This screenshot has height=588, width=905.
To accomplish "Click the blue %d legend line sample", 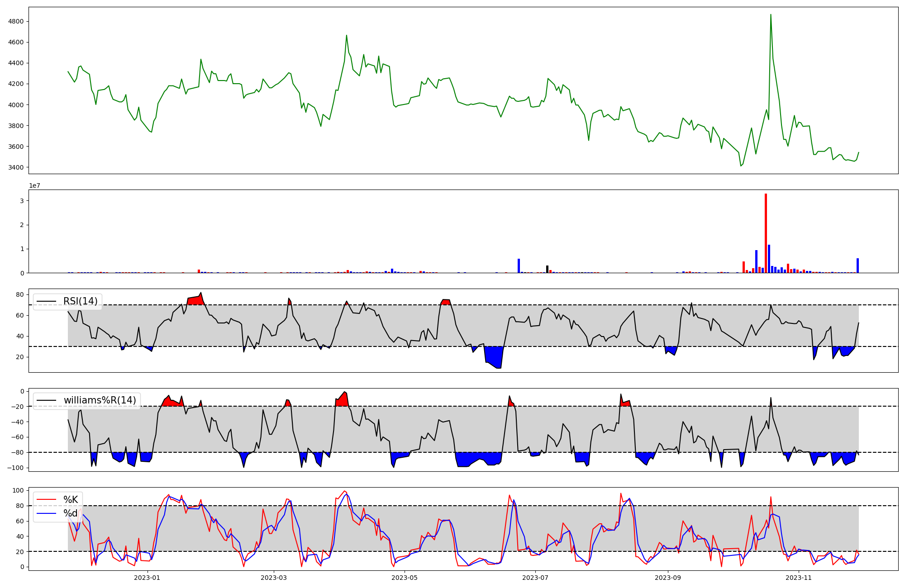I will 47,513.
